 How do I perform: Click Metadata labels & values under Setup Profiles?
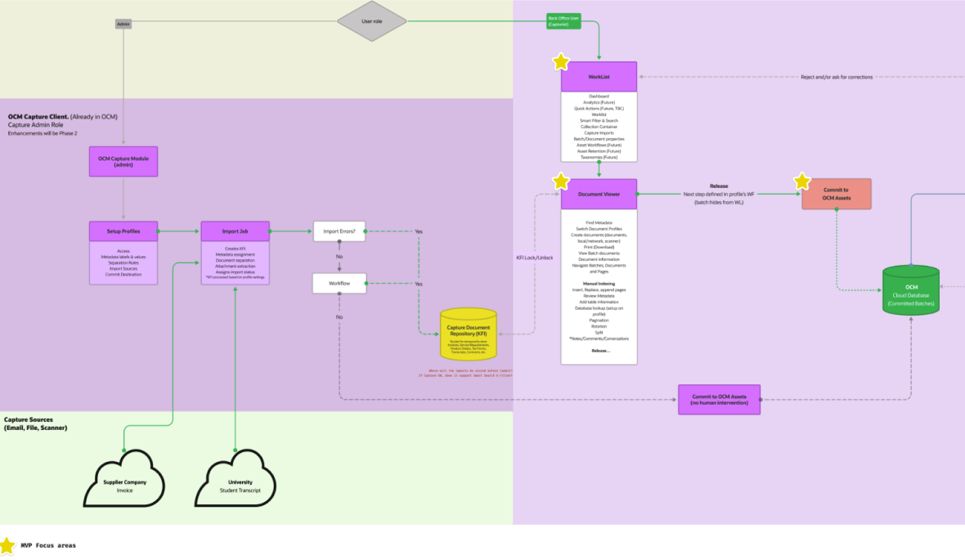[123, 257]
